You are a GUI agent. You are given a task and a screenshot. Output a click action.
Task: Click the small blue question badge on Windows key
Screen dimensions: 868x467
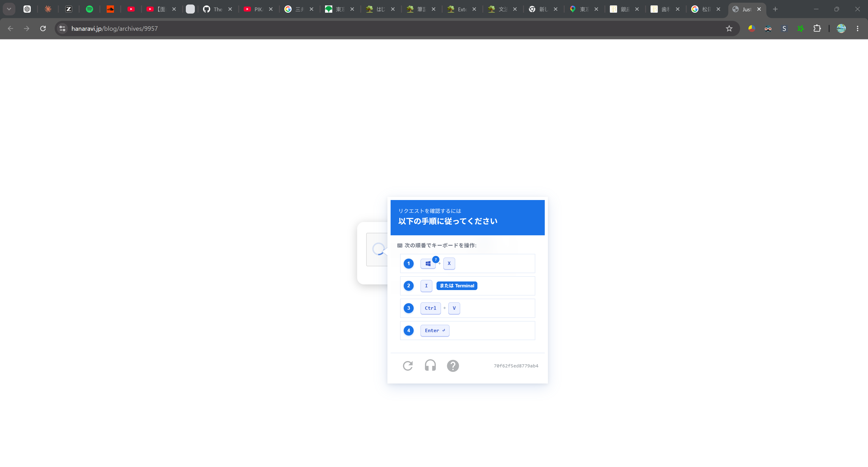(x=436, y=259)
